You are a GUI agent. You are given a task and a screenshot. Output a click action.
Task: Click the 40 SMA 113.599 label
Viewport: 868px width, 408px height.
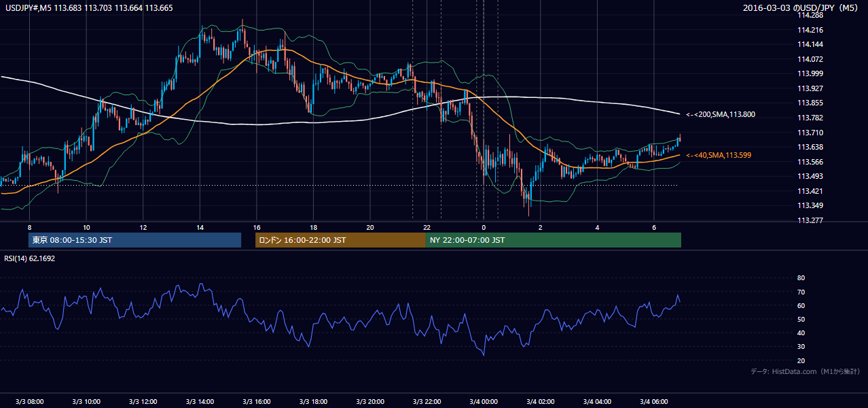[720, 156]
